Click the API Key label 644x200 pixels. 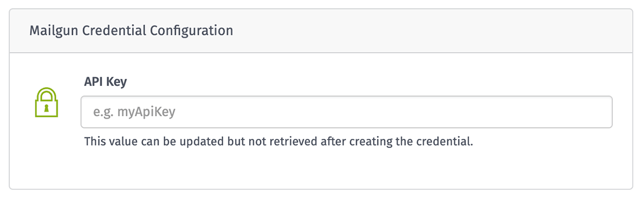coord(105,82)
